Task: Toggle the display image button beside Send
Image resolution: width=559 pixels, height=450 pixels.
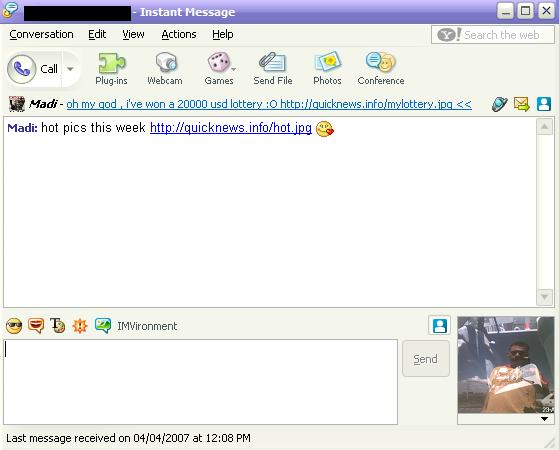Action: click(440, 326)
